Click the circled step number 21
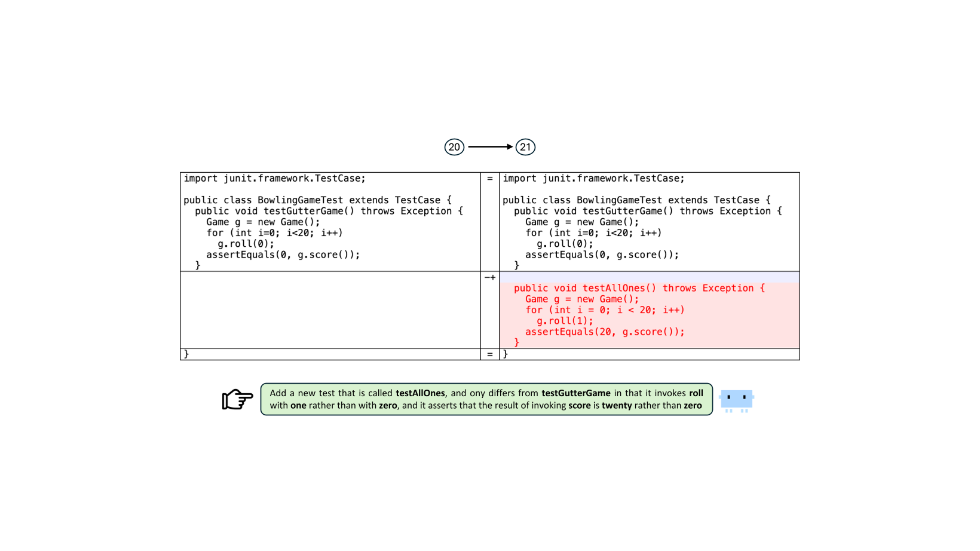The width and height of the screenshot is (980, 551). click(525, 147)
